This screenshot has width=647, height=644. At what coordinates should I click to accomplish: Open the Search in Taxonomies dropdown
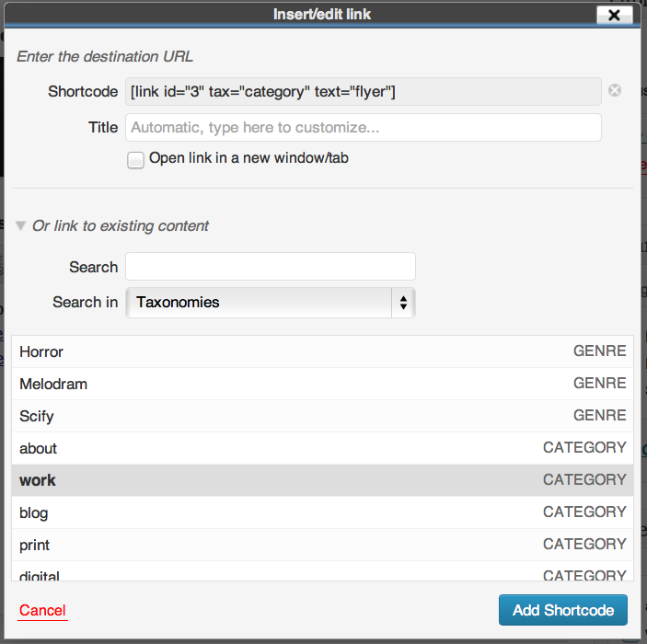coord(271,303)
